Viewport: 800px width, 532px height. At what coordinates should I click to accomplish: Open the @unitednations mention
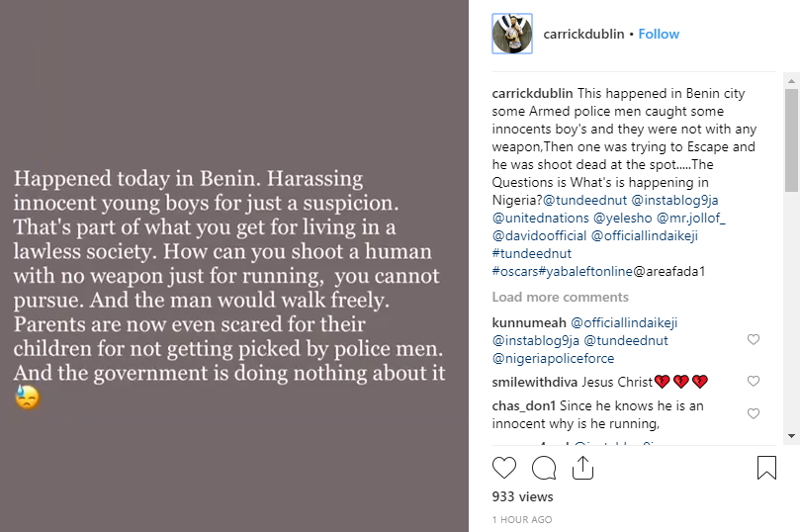point(537,218)
